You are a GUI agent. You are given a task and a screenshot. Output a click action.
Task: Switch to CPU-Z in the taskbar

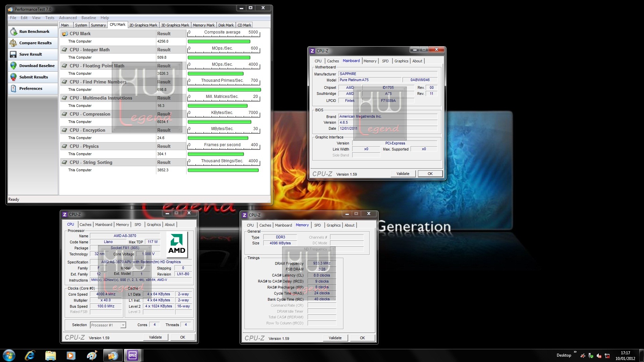point(133,355)
